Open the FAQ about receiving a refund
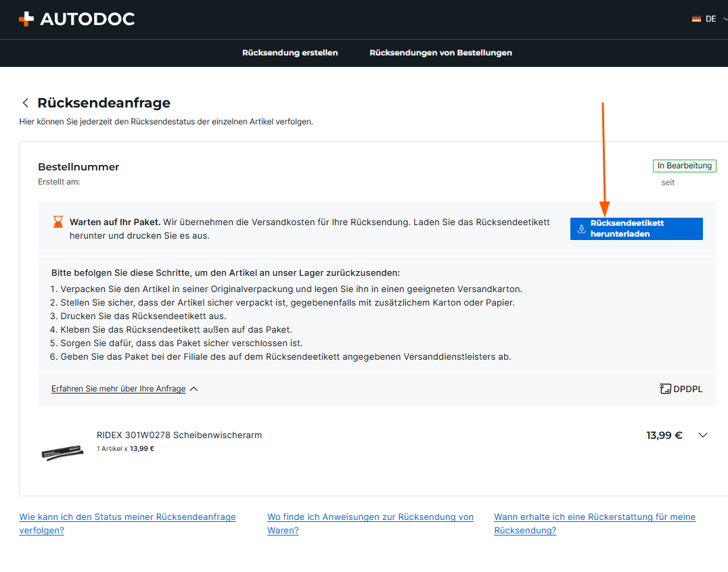Viewport: 728px width, 572px height. 594,523
